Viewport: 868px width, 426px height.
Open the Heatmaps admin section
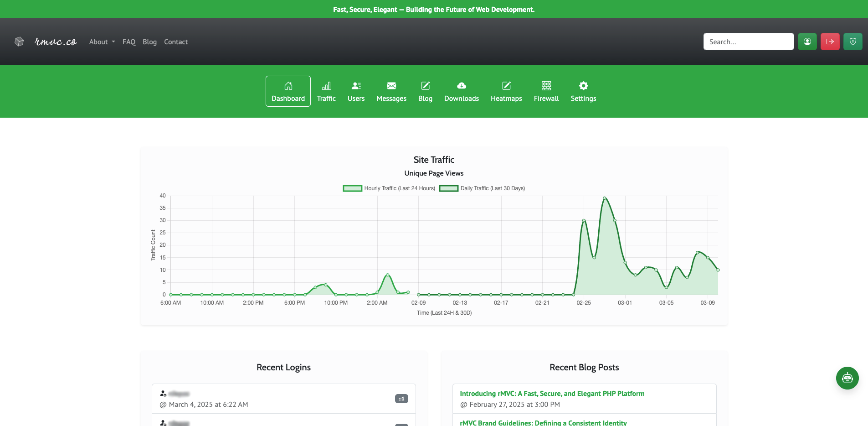tap(506, 91)
